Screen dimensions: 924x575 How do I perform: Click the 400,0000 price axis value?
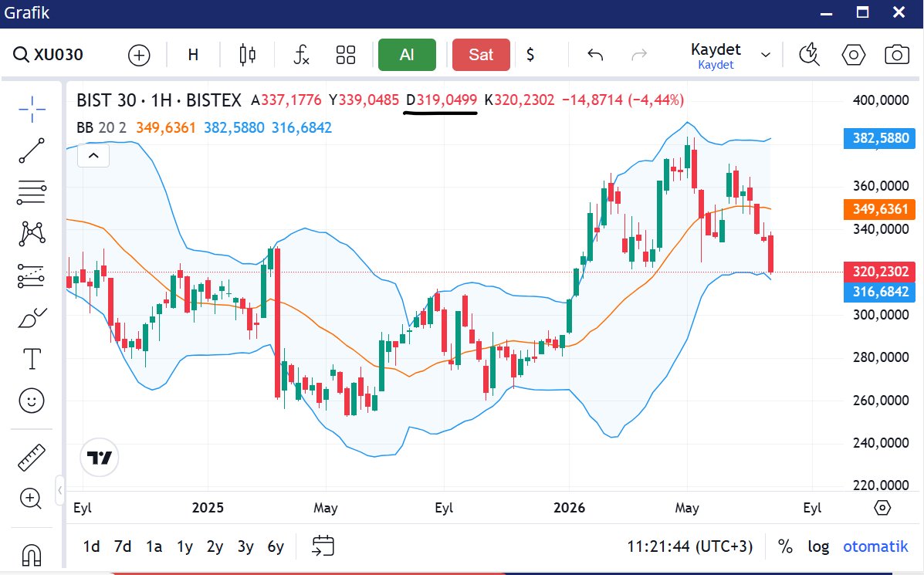[x=881, y=100]
